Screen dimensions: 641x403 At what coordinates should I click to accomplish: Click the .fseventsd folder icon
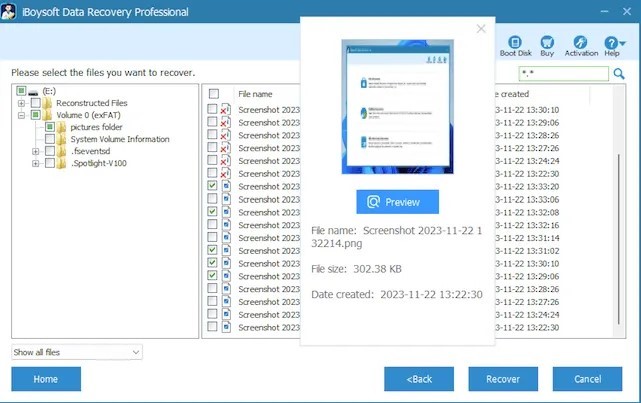click(61, 151)
